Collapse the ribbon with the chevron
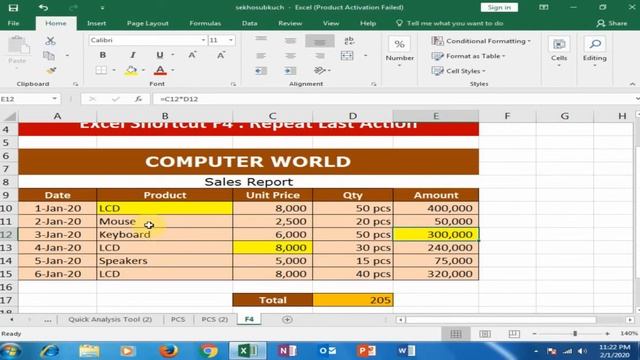The height and width of the screenshot is (360, 640). pyautogui.click(x=632, y=84)
